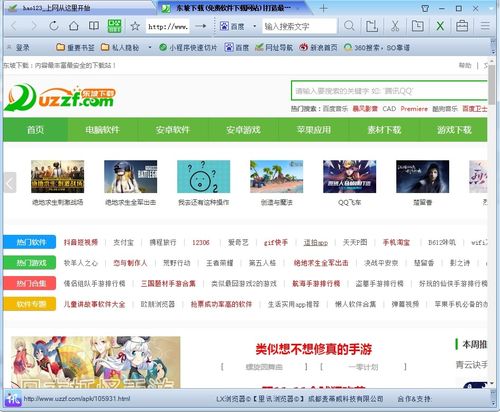Open the 小程序快速切片 bookmark

188,48
